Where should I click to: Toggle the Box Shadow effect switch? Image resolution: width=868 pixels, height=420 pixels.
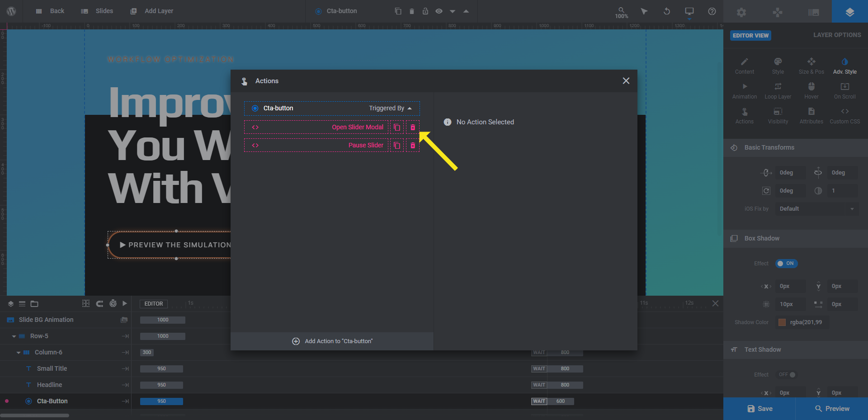787,264
